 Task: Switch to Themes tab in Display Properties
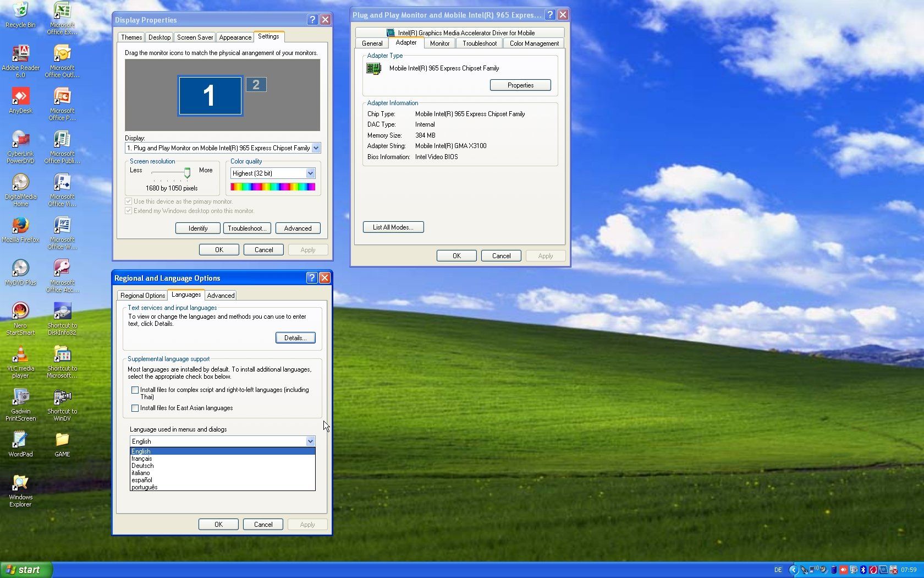[x=131, y=37]
